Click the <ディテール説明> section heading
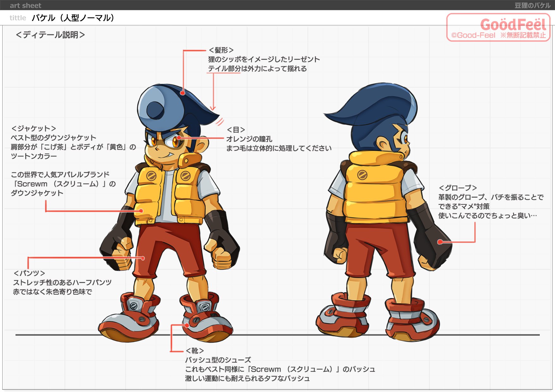Viewport: 555px width, 392px height. (50, 35)
